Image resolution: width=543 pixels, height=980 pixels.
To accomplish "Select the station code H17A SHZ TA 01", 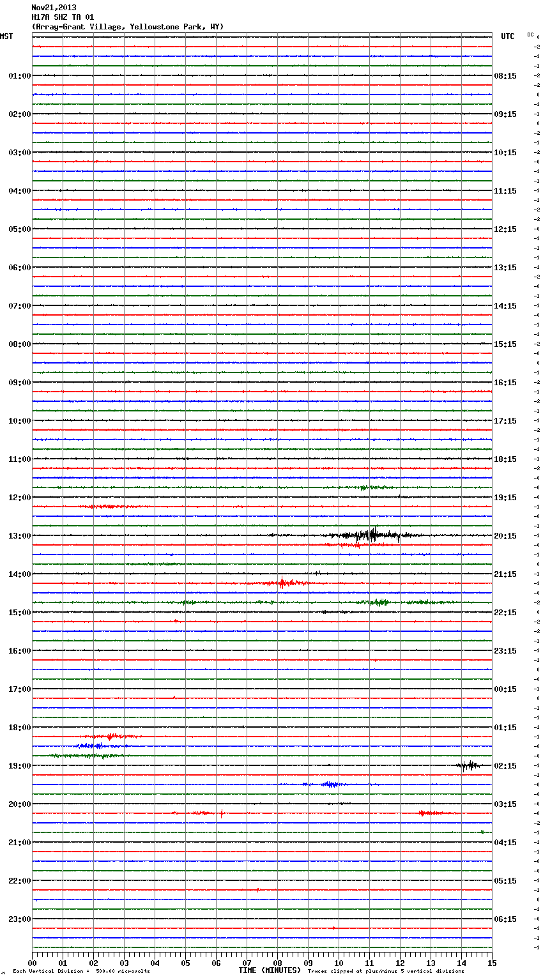I will click(x=63, y=17).
